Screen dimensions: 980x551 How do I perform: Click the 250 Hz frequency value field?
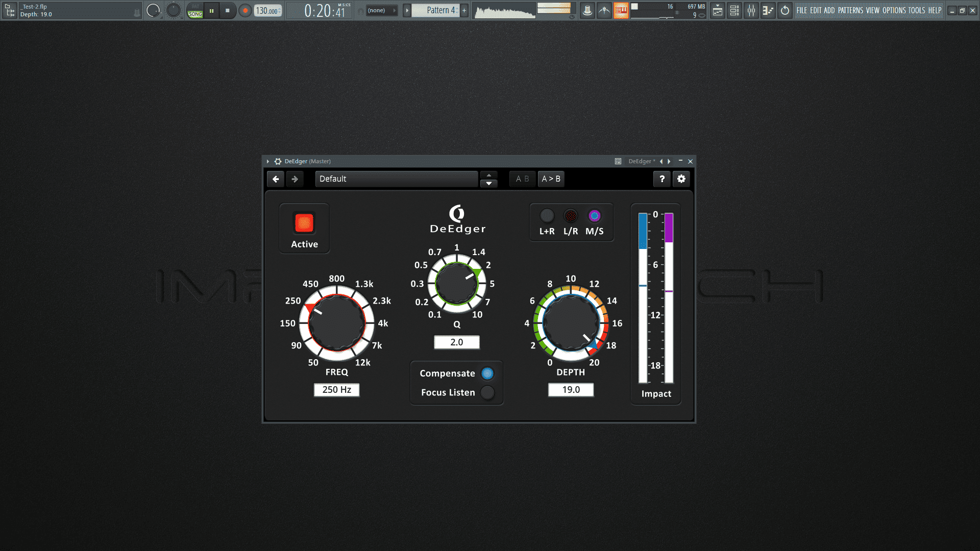(337, 390)
